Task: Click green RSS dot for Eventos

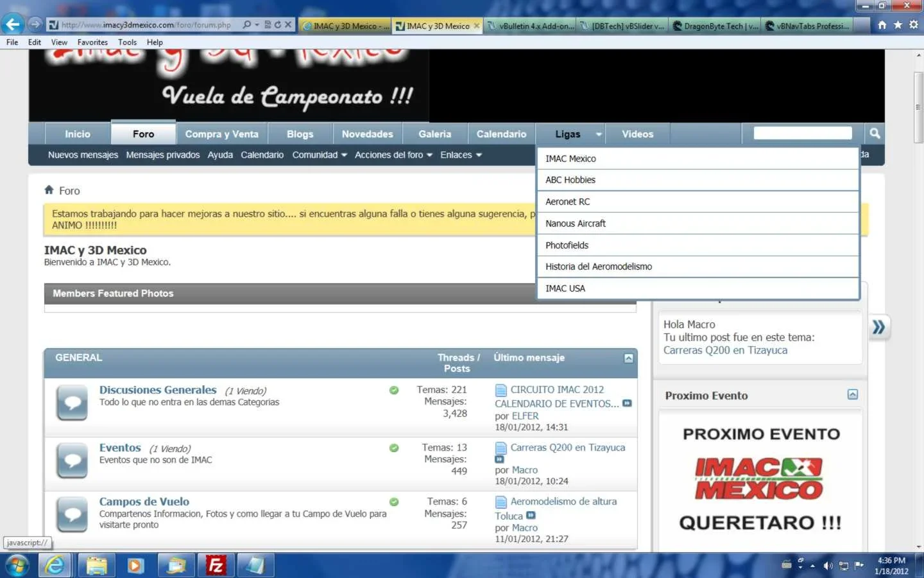Action: pos(394,448)
